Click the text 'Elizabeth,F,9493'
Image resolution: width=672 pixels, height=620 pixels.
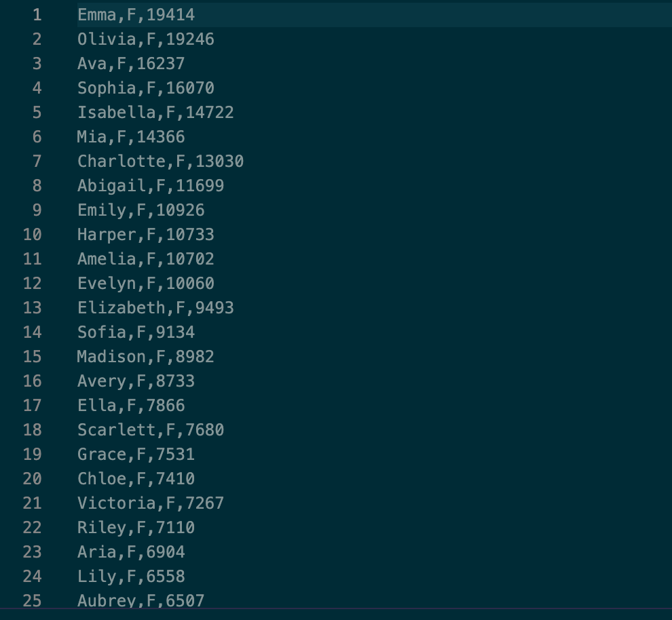tap(155, 308)
